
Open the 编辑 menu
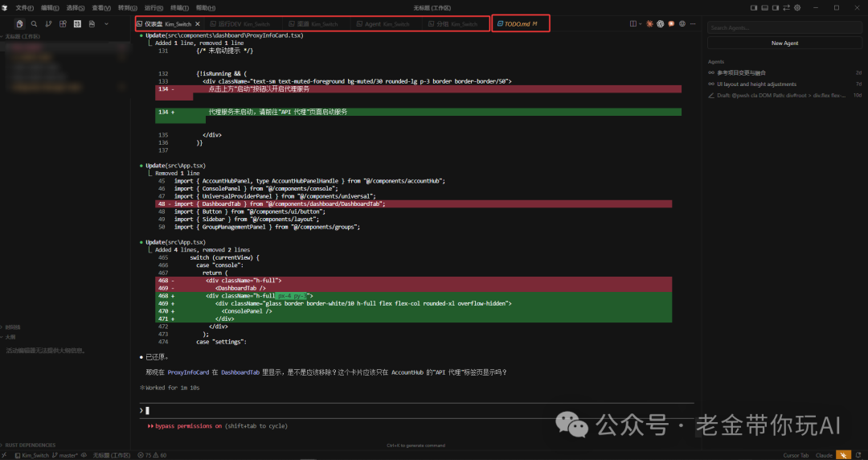point(50,8)
